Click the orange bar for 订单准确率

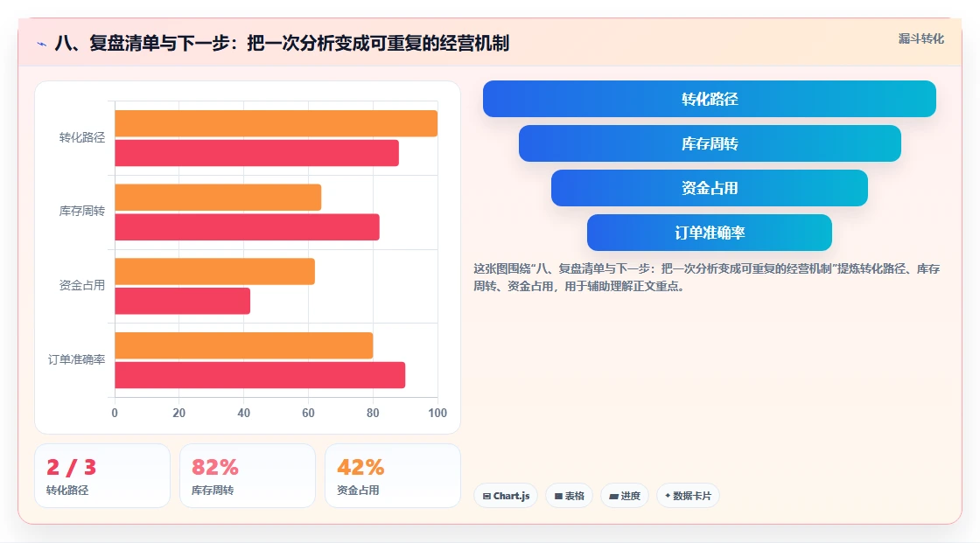pos(244,345)
